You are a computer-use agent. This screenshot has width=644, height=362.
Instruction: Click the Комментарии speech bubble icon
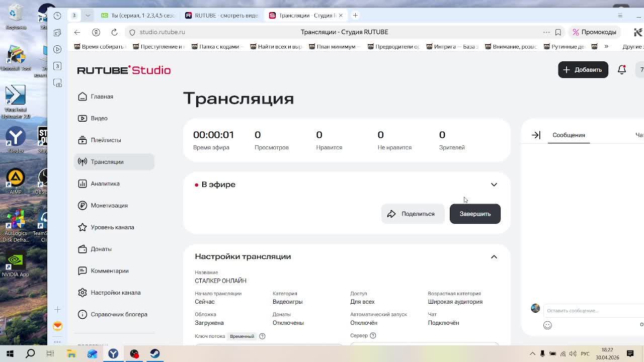coord(83,270)
